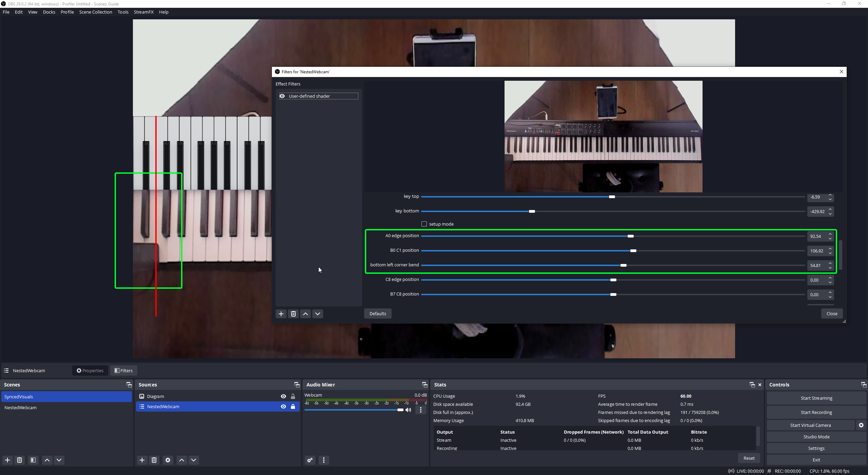
Task: Mute the Webcam audio speaker icon
Action: coord(408,410)
